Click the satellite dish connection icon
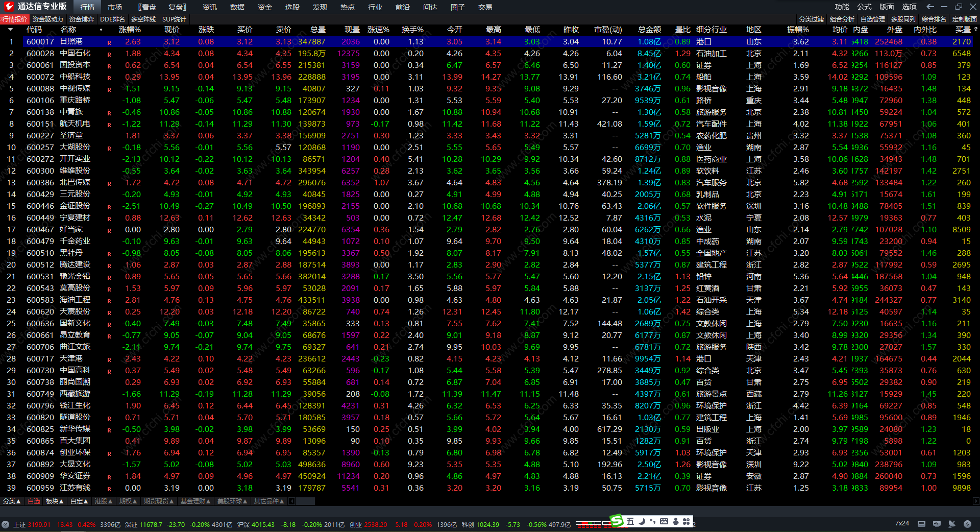The width and height of the screenshot is (980, 532). click(952, 523)
